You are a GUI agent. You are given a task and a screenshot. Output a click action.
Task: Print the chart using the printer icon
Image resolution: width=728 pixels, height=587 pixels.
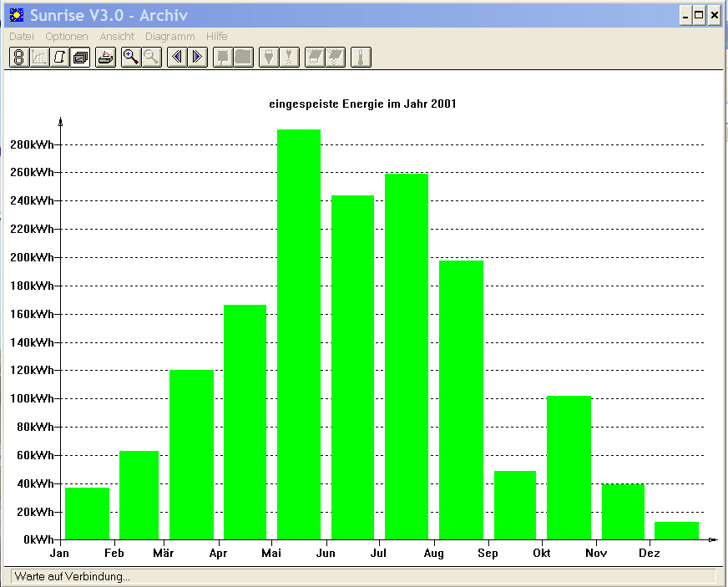coord(106,57)
